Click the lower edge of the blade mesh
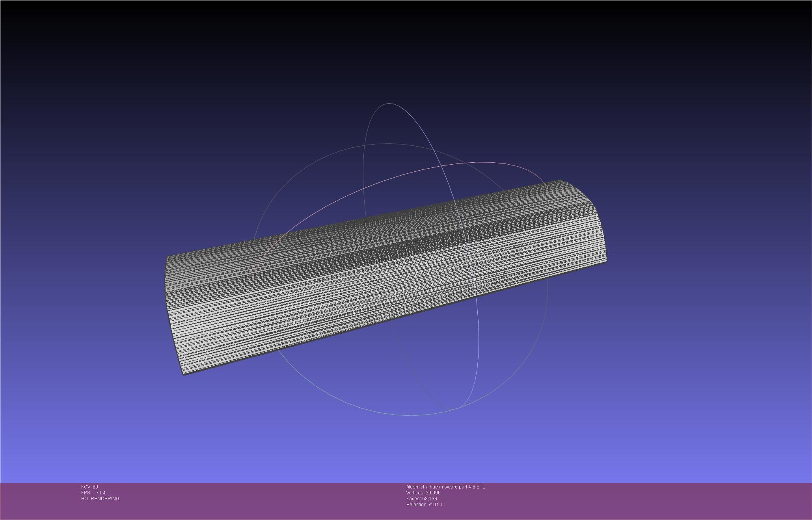The height and width of the screenshot is (520, 812). click(394, 318)
